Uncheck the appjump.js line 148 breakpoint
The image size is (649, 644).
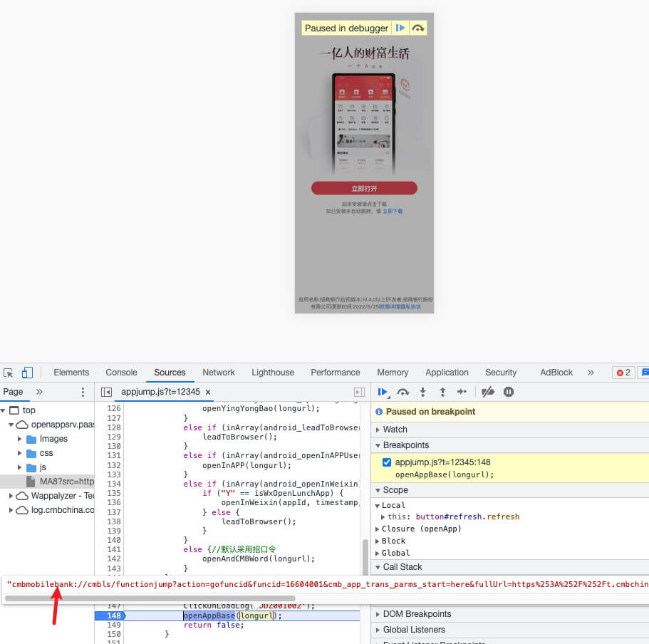click(x=387, y=462)
